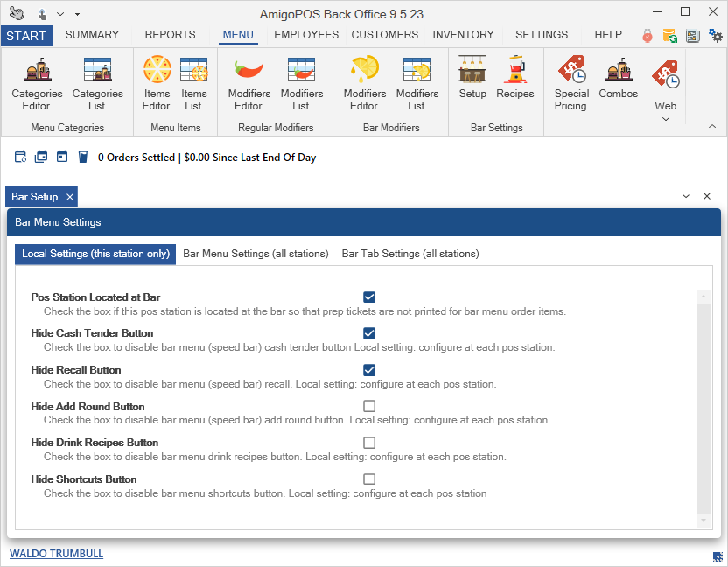Screen dimensions: 728x567
Task: Switch to the INVENTORY ribbon tab
Action: click(x=463, y=35)
